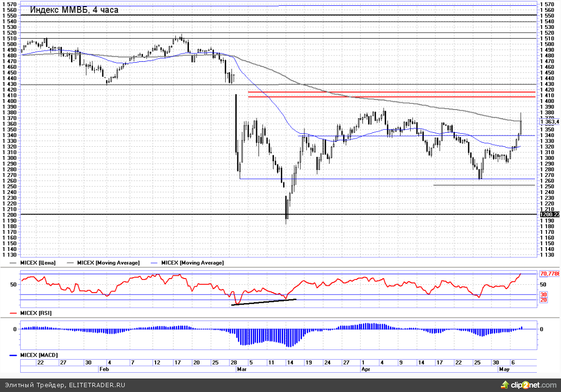
Task: Select the red RSI 20 level label
Action: point(543,300)
